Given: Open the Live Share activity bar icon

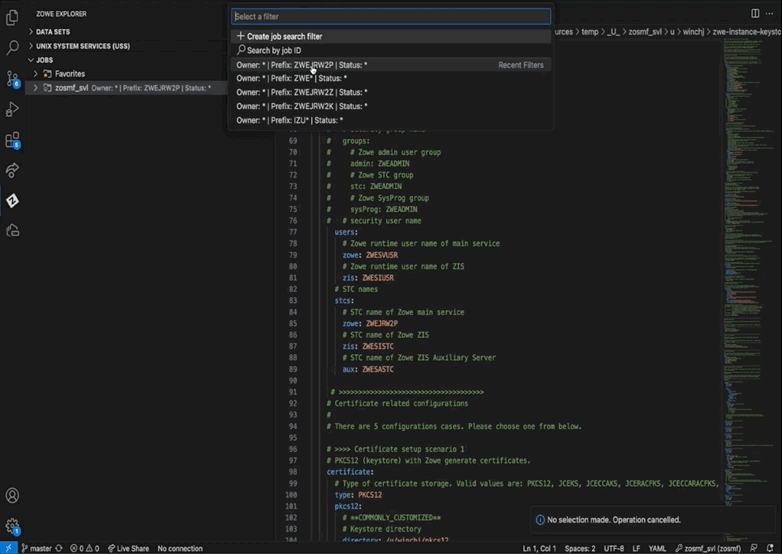Looking at the screenshot, I should (x=12, y=171).
